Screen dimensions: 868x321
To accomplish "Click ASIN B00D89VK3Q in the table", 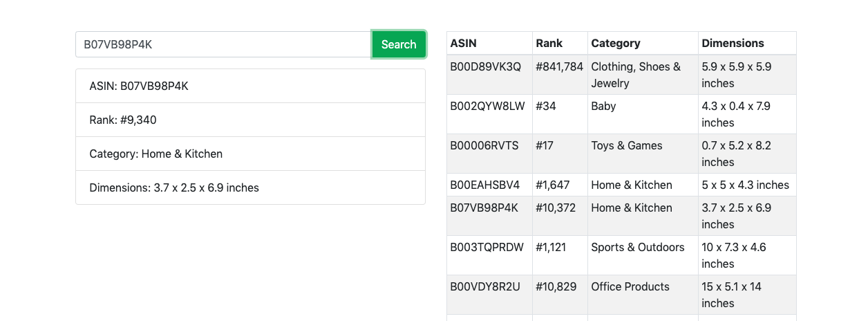I will pyautogui.click(x=489, y=75).
